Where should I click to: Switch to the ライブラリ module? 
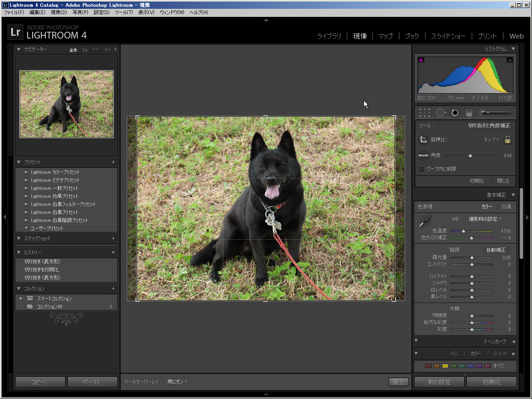coord(329,36)
